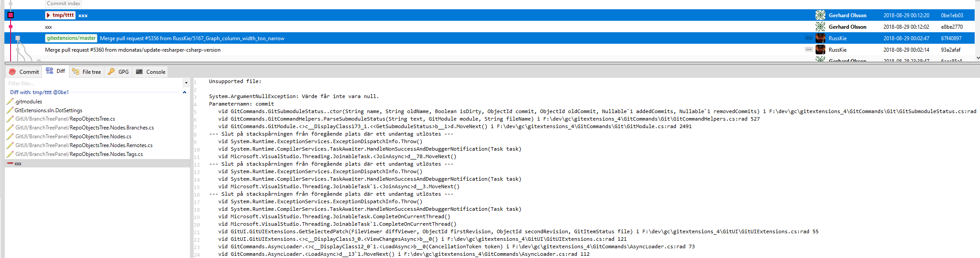Collapse the 'Diff with: tmp/tttt @0be1' group
Viewport: 980px width, 258px height.
[184, 92]
